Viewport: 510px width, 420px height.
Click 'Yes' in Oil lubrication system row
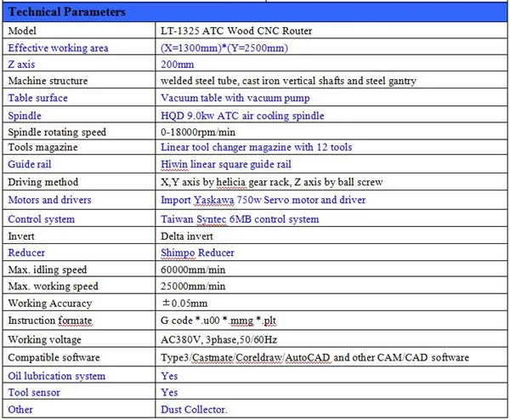pyautogui.click(x=169, y=376)
